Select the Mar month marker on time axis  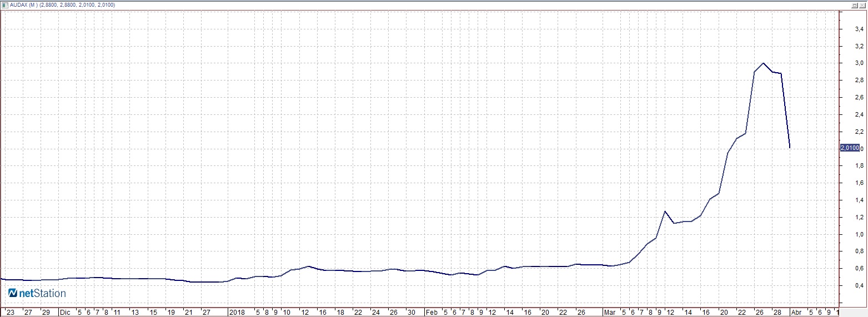pyautogui.click(x=610, y=312)
